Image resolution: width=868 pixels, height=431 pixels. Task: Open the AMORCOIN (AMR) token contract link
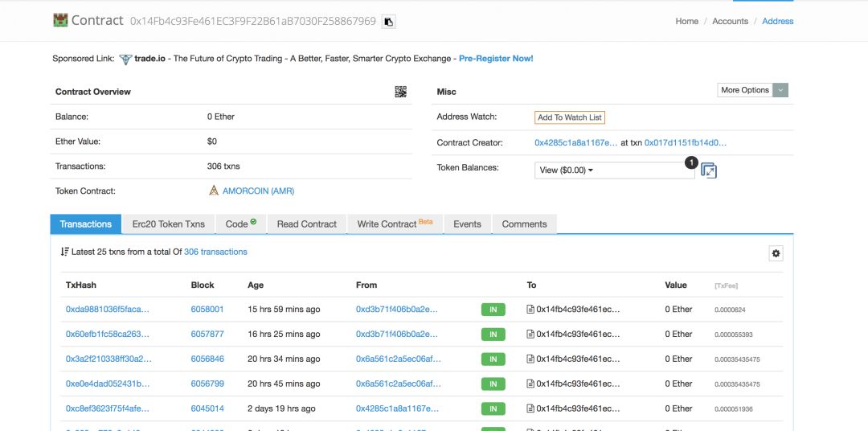[x=259, y=191]
